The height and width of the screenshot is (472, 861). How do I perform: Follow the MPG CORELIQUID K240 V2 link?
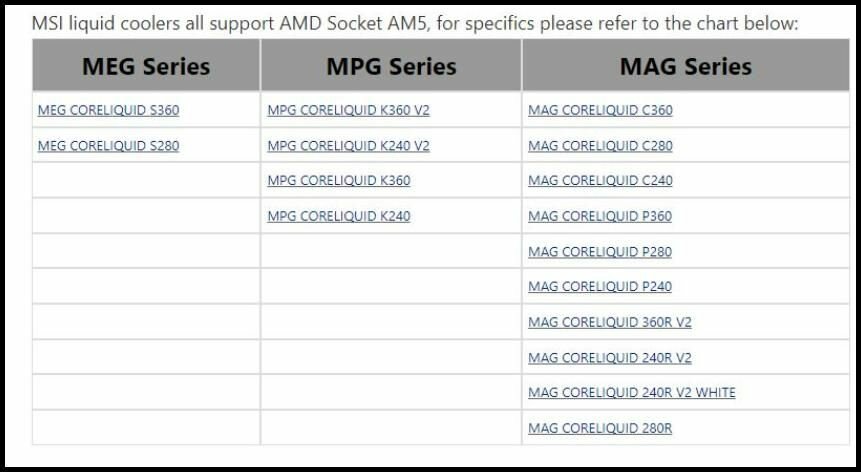point(348,145)
